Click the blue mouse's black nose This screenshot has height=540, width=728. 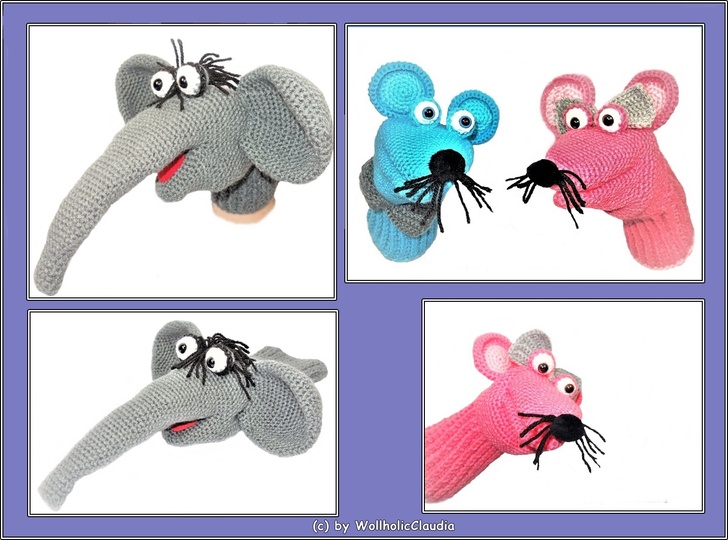coord(445,164)
